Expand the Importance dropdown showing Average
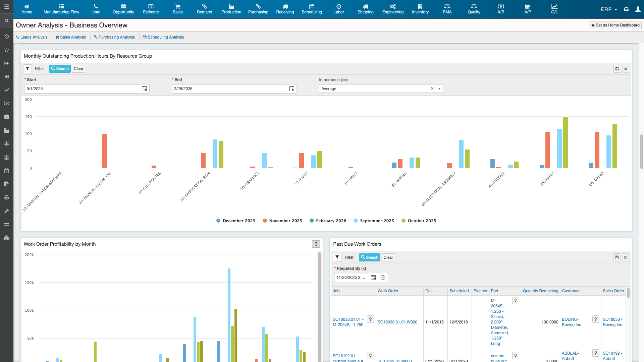The width and height of the screenshot is (644, 362). (439, 88)
